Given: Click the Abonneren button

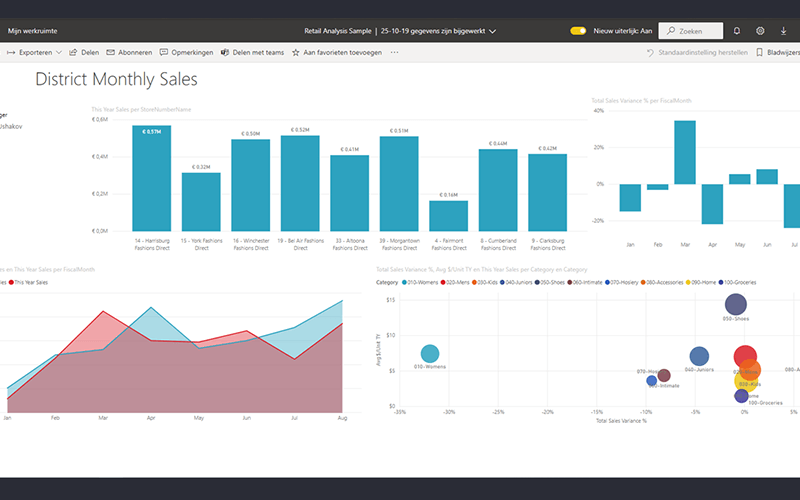Looking at the screenshot, I should 129,52.
